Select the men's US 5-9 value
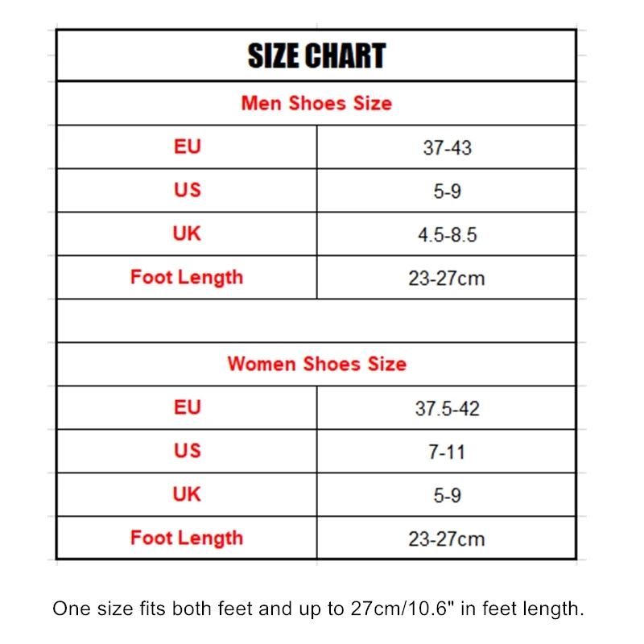The width and height of the screenshot is (644, 644). click(x=447, y=192)
